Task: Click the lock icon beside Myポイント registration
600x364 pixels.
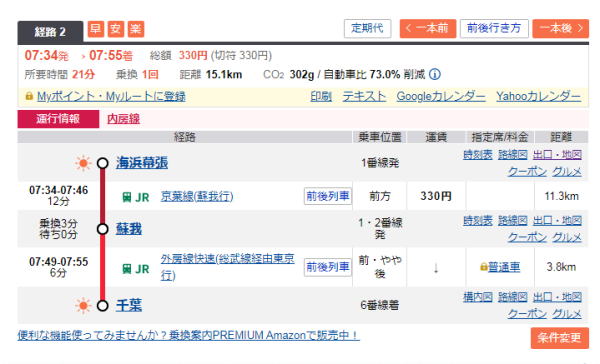Action: [x=29, y=96]
